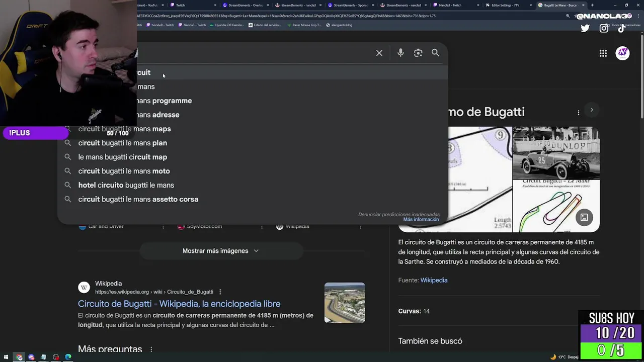The image size is (644, 362).
Task: Open the Wikipedia source link in panel
Action: 434,280
